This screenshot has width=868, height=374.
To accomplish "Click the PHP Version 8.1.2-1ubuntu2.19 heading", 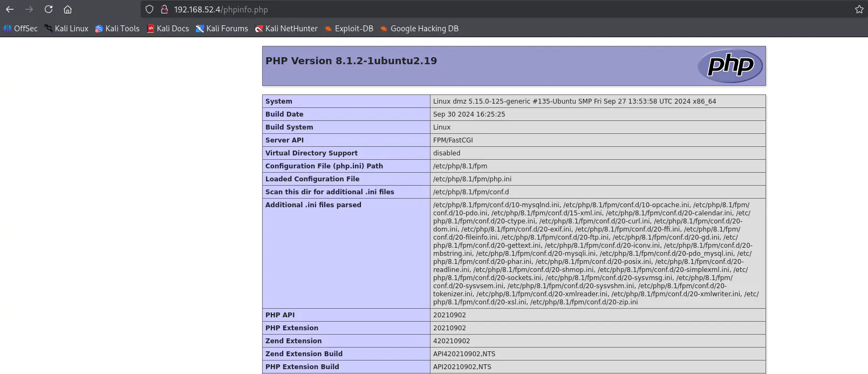I will [x=351, y=61].
